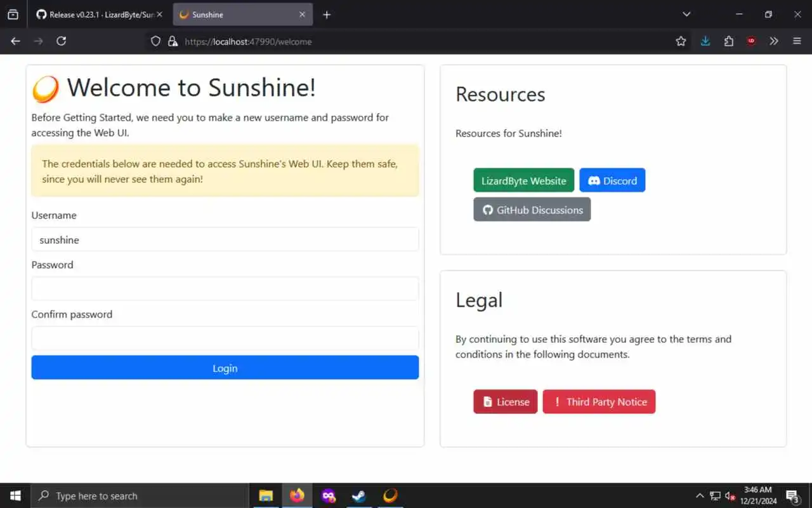Click the 'Resources for Sunshine!' text
The width and height of the screenshot is (812, 508).
coord(509,133)
